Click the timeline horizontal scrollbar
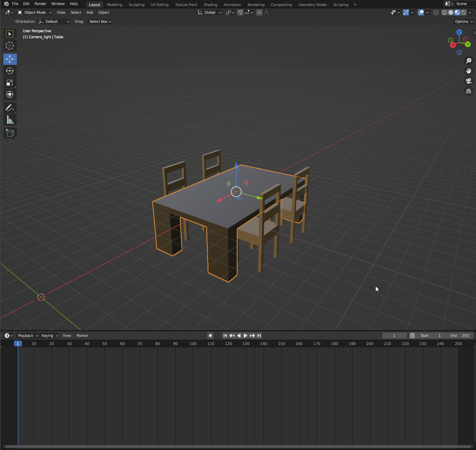This screenshot has width=476, height=450. (235, 446)
